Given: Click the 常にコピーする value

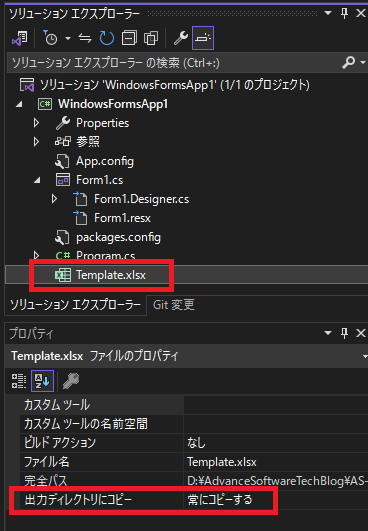Looking at the screenshot, I should pos(220,500).
